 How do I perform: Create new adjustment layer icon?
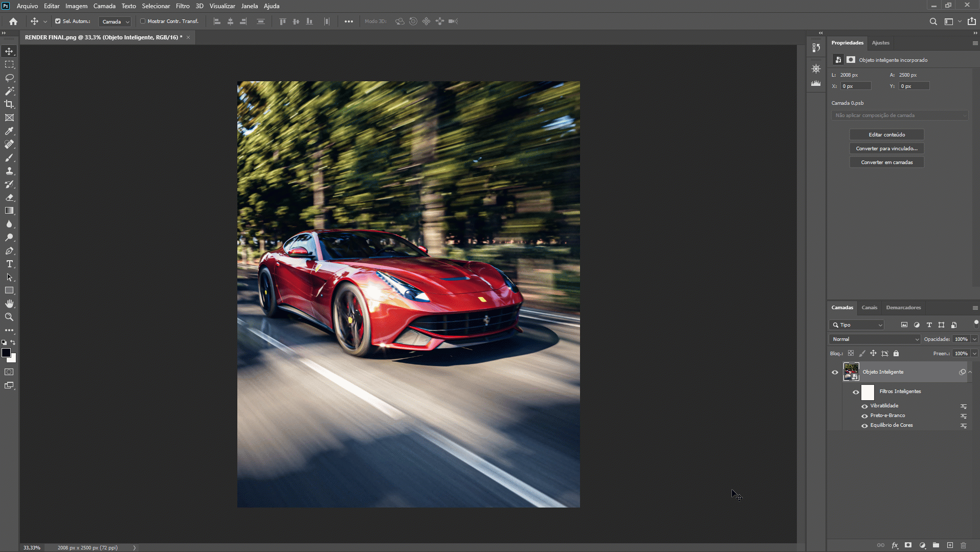click(x=922, y=545)
